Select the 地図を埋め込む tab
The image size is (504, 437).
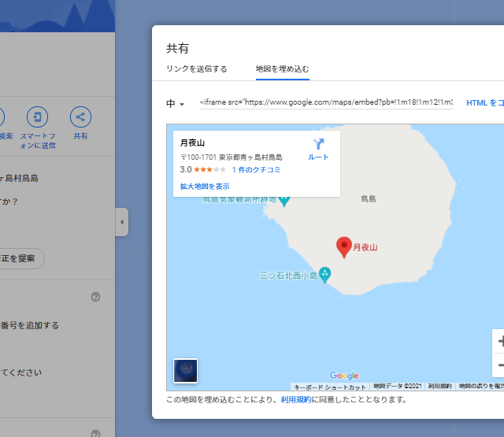[283, 69]
